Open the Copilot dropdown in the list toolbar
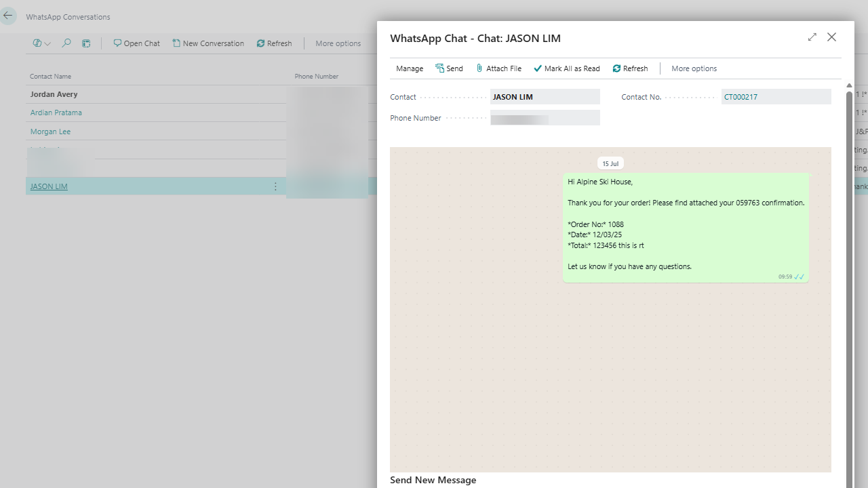The width and height of the screenshot is (868, 488). coord(41,43)
